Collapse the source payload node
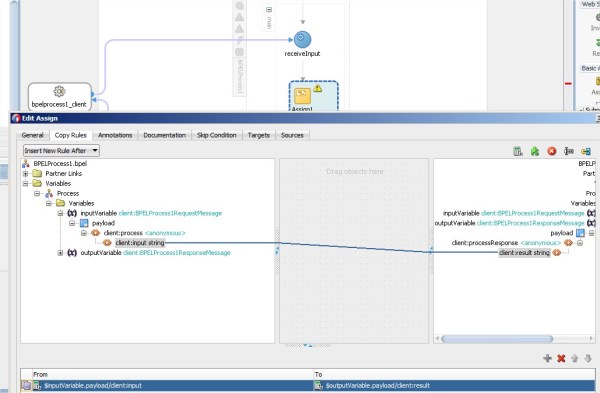 coord(72,223)
